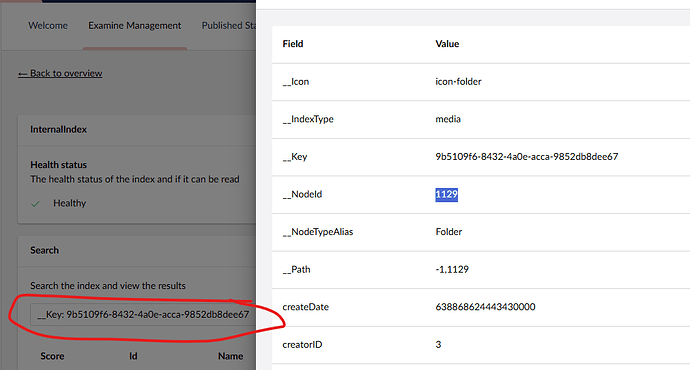Follow the Back to overview link
Image resolution: width=690 pixels, height=370 pixels.
click(60, 73)
